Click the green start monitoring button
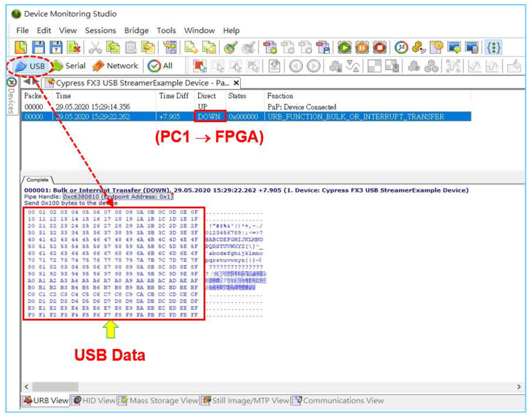Screen dimensions: 532x419 (344, 47)
